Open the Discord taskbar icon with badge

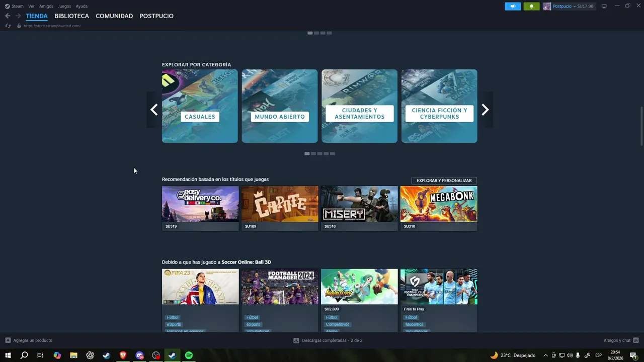(139, 355)
